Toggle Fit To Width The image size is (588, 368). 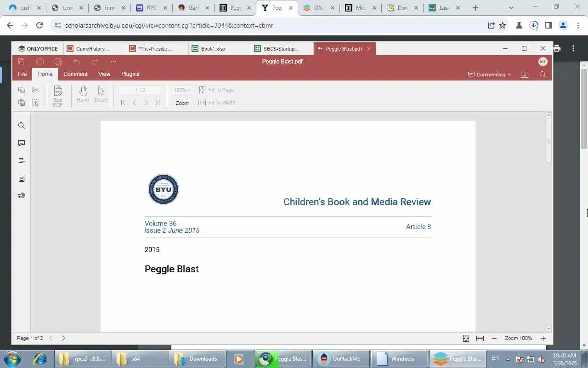tap(217, 103)
